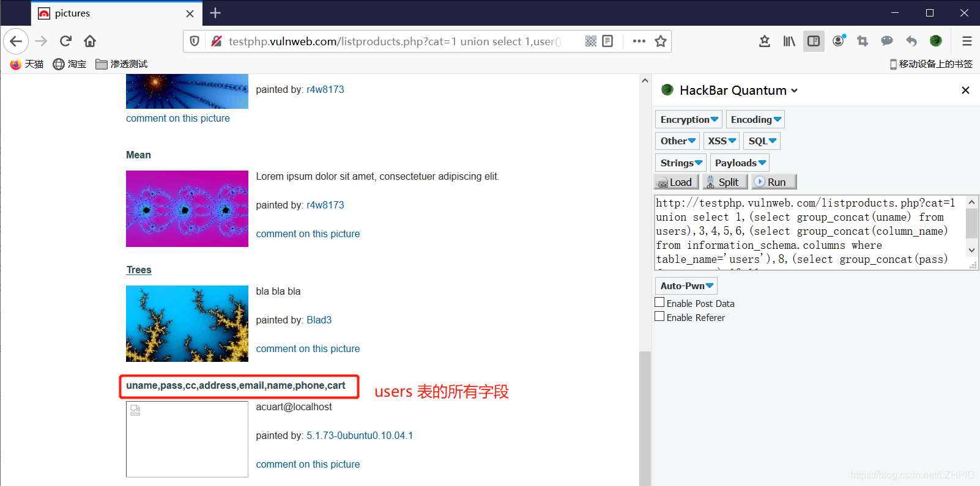980x486 pixels.
Task: Toggle reader view icon
Action: [607, 41]
